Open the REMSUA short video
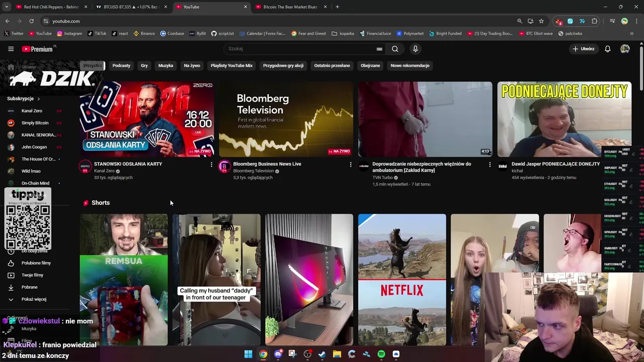This screenshot has height=362, width=644. click(124, 280)
